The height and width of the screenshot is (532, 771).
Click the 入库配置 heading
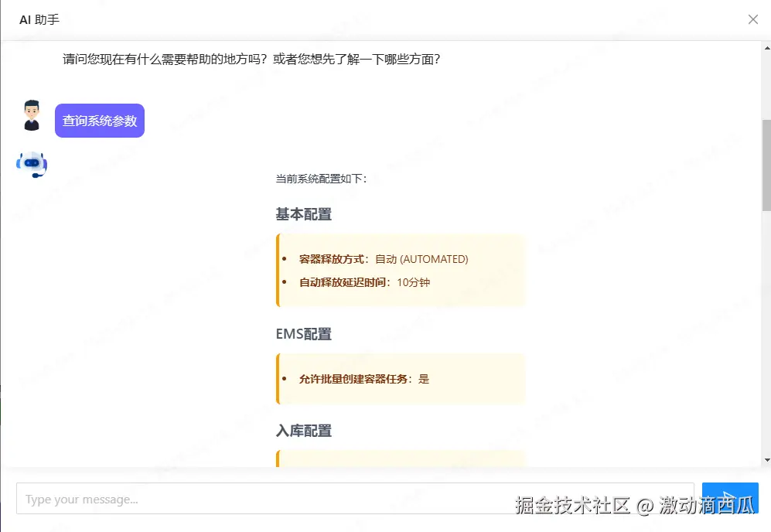303,431
